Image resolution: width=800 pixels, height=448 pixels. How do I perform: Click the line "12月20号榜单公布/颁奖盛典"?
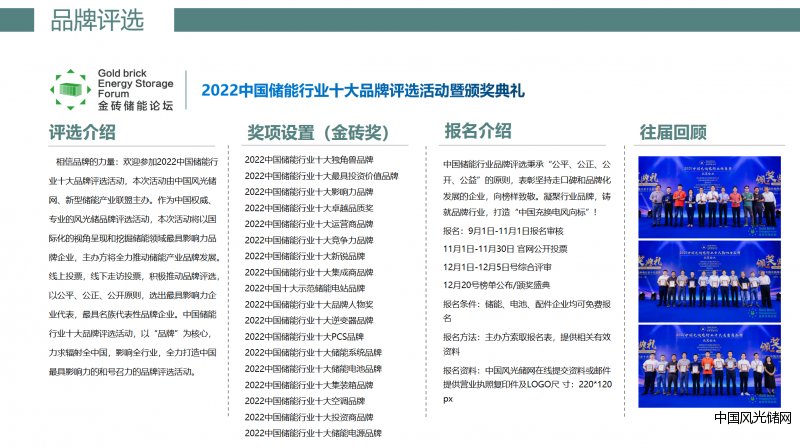pyautogui.click(x=496, y=285)
